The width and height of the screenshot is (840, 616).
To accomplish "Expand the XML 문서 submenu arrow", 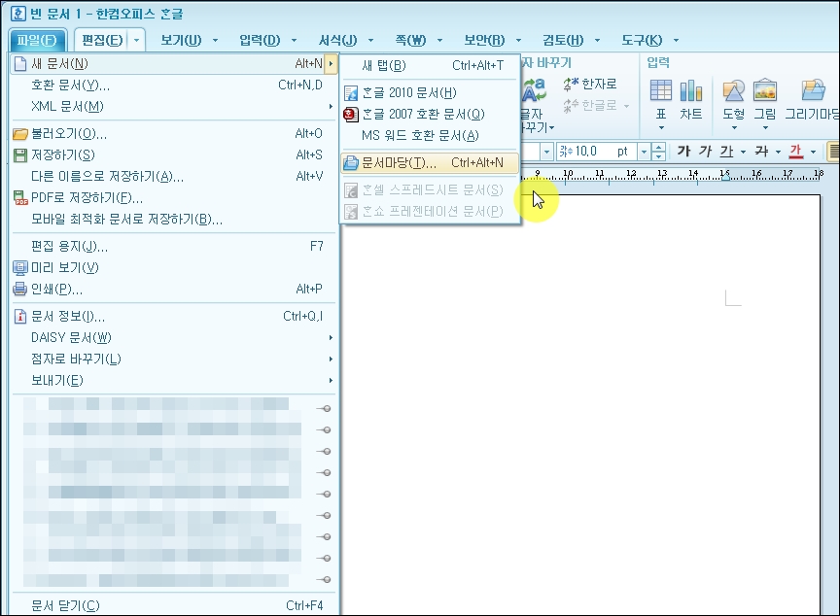I will pos(331,107).
